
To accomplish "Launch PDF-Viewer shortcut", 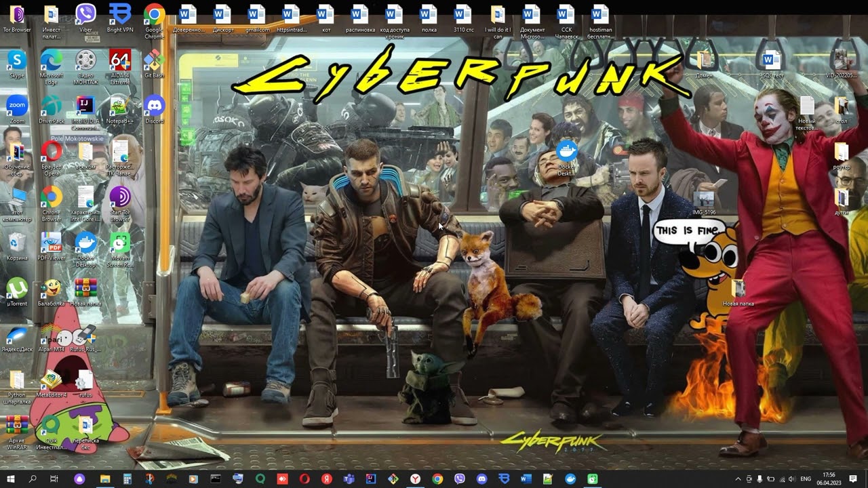I will pyautogui.click(x=51, y=247).
